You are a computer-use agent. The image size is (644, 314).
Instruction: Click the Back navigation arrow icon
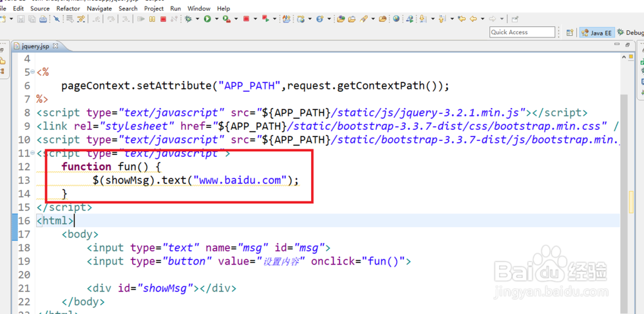(x=473, y=19)
